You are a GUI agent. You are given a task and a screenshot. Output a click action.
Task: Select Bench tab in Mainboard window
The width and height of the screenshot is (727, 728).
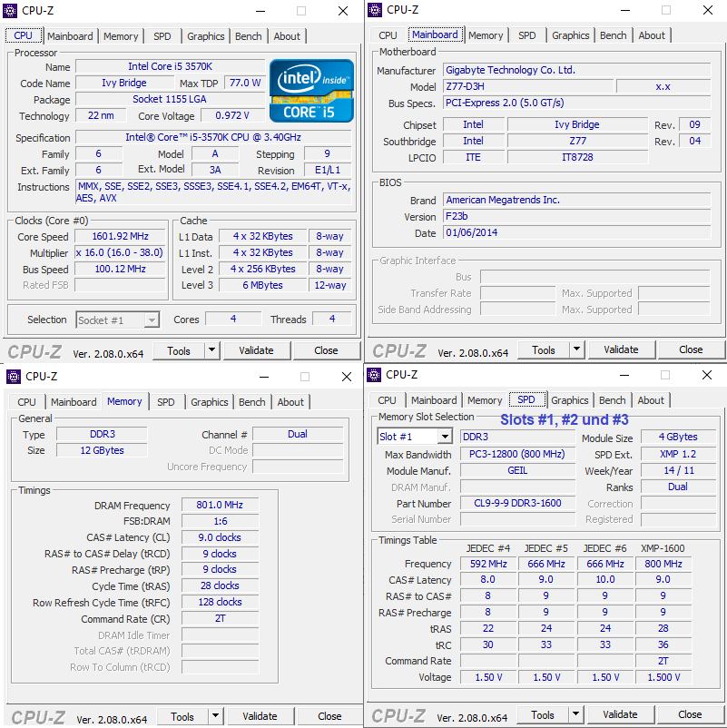coord(614,35)
